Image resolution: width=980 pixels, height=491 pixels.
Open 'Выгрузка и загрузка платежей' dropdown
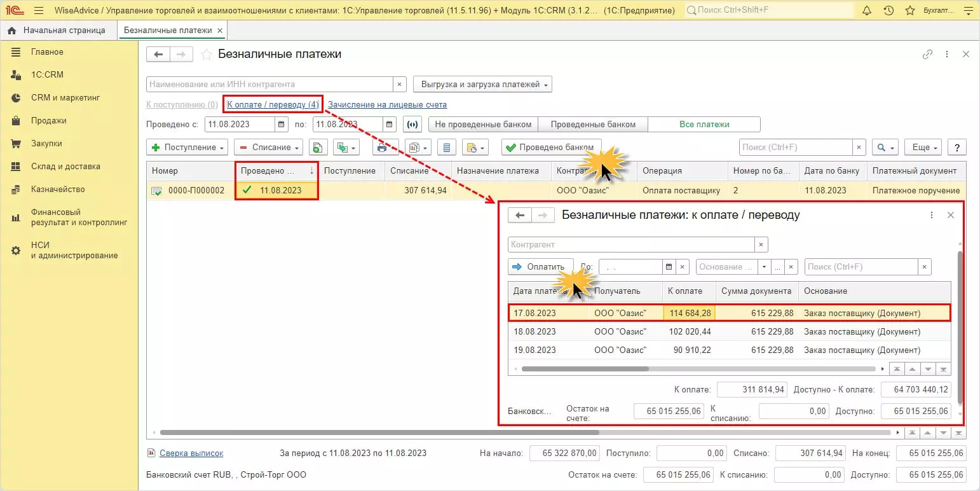pos(482,84)
